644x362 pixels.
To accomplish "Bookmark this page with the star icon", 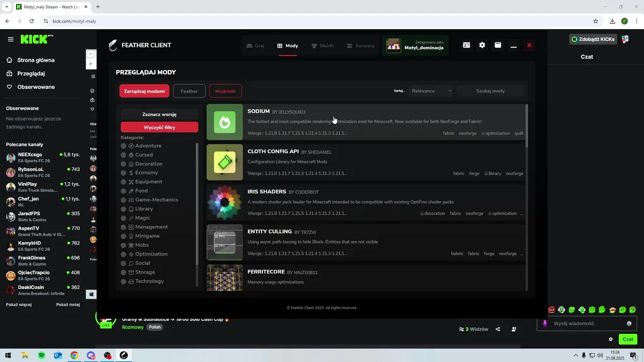I will (x=596, y=21).
